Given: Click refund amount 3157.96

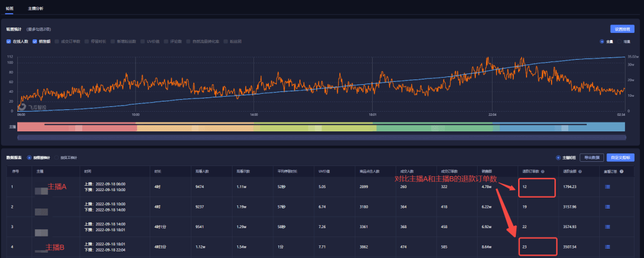Looking at the screenshot, I should coord(570,207).
